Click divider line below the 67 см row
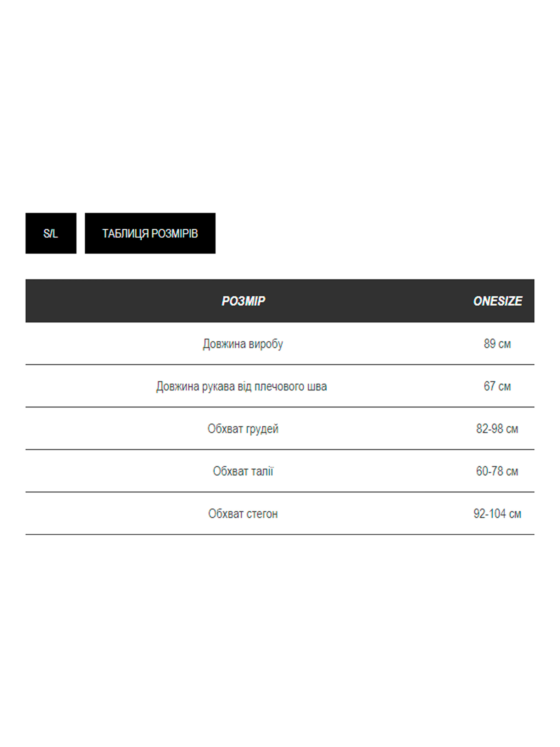This screenshot has width=560, height=747. click(x=280, y=407)
